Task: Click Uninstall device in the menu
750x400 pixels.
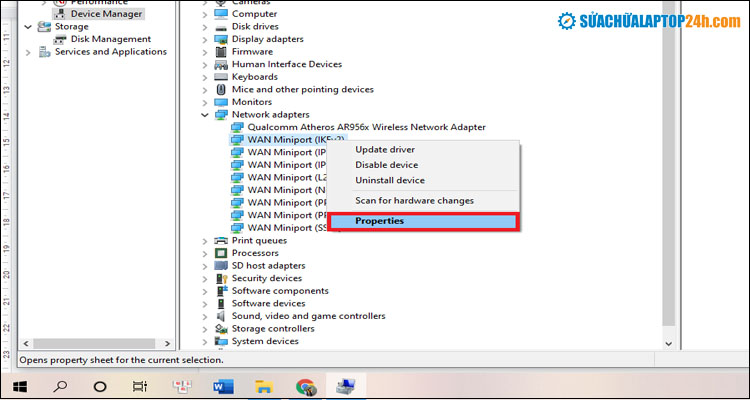Action: (x=390, y=181)
